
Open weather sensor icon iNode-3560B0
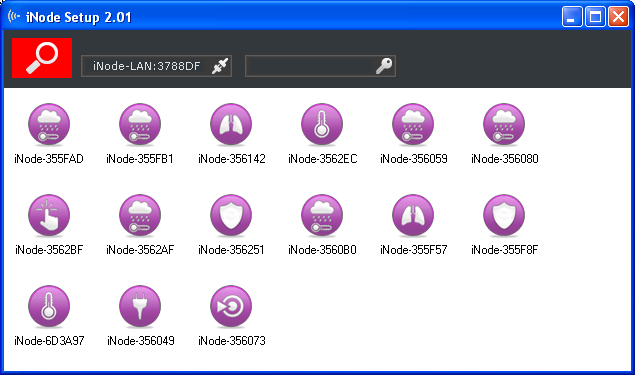point(322,215)
